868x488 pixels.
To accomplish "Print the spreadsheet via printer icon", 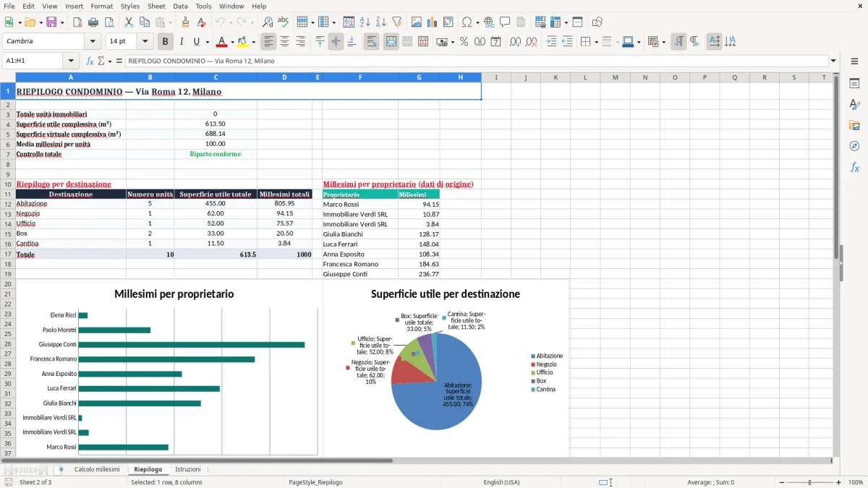I will click(93, 22).
